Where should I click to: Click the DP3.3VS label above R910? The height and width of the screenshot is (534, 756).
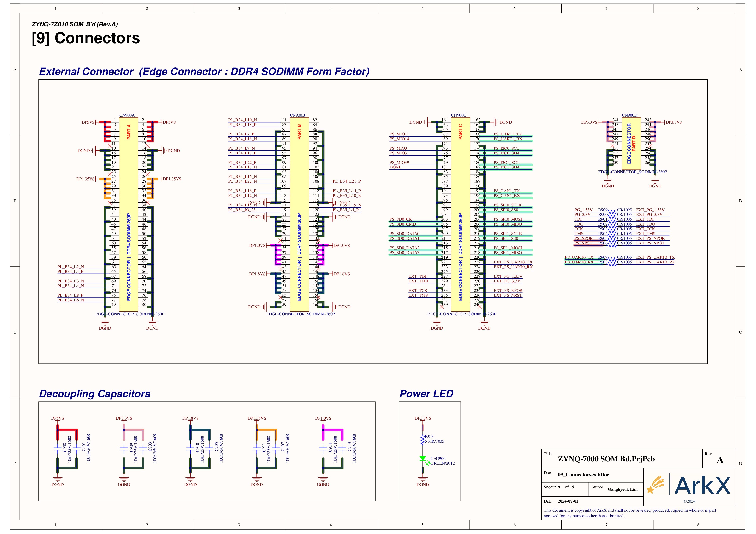pos(423,418)
